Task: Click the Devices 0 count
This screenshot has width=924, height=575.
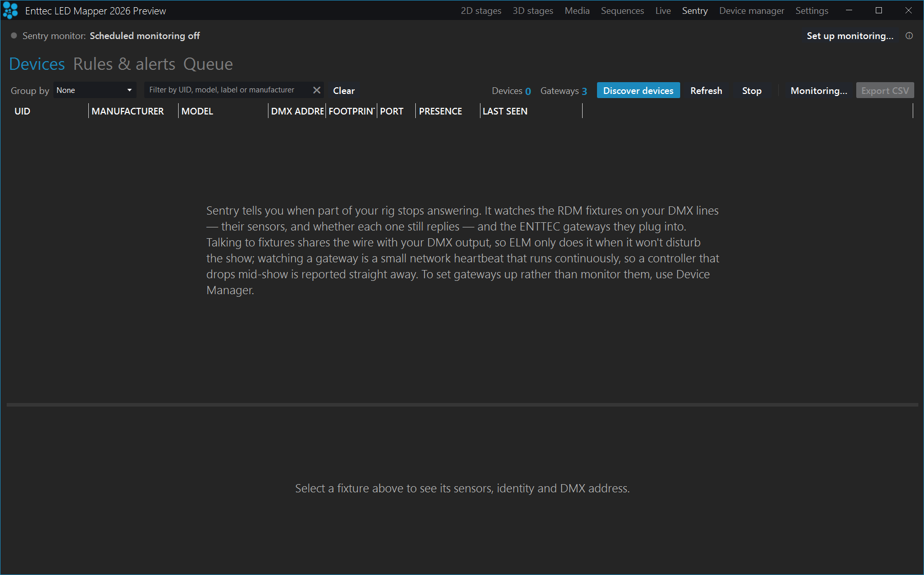Action: (x=511, y=91)
